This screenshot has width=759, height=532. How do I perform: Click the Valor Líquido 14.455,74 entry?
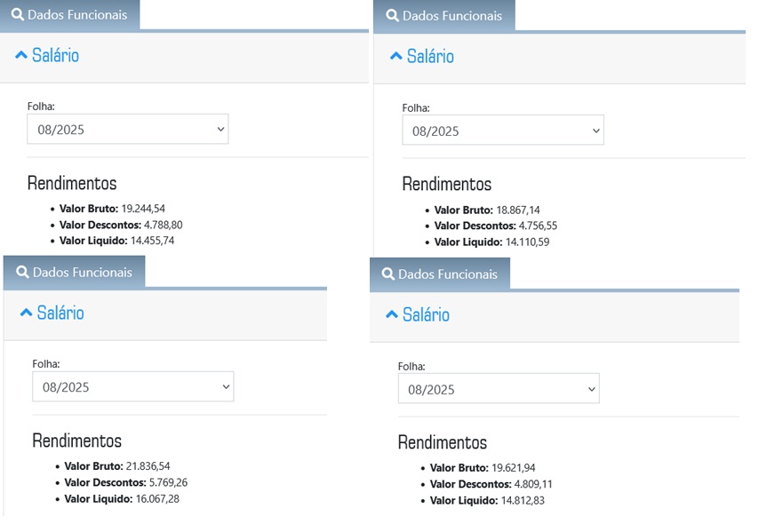pyautogui.click(x=116, y=241)
